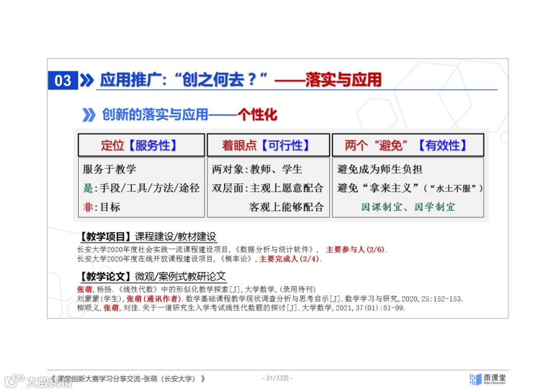Click the chevron icon before 创新的落实与应用
Viewport: 555px width, 392px height.
click(88, 115)
